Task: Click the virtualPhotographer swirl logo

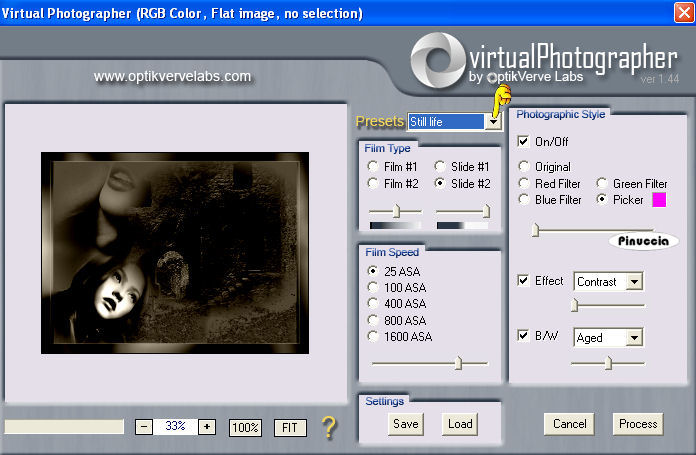Action: 438,60
